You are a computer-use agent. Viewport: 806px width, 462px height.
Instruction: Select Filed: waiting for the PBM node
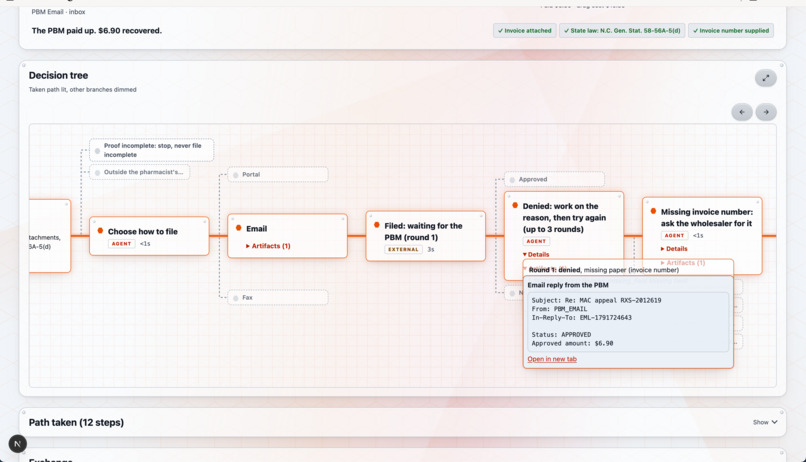pos(426,236)
